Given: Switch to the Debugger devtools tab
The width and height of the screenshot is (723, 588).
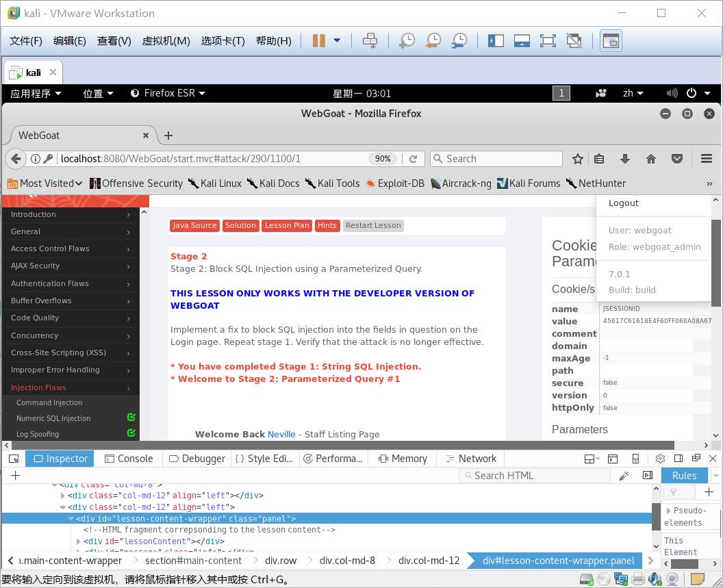Looking at the screenshot, I should [x=197, y=459].
